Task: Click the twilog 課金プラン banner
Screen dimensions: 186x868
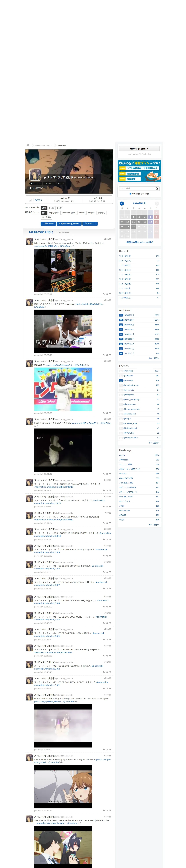Action: click(x=139, y=171)
